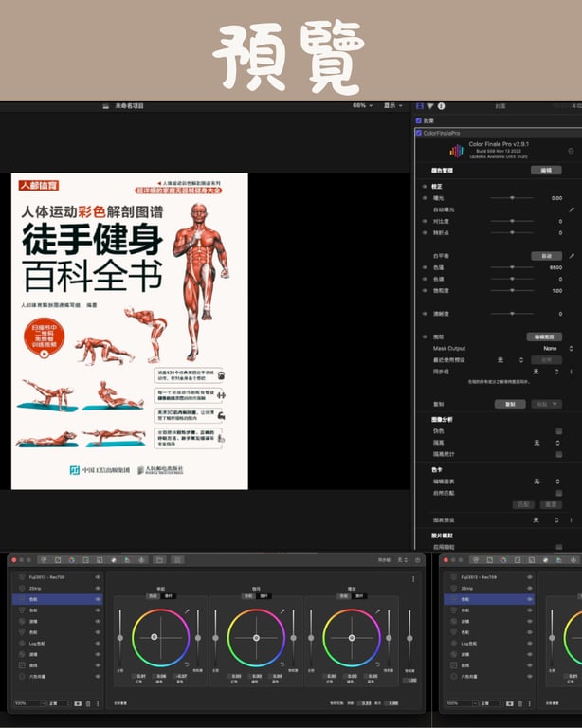The height and width of the screenshot is (728, 582).
Task: Pick auto exposure with the eyedropper
Action: pyautogui.click(x=572, y=209)
